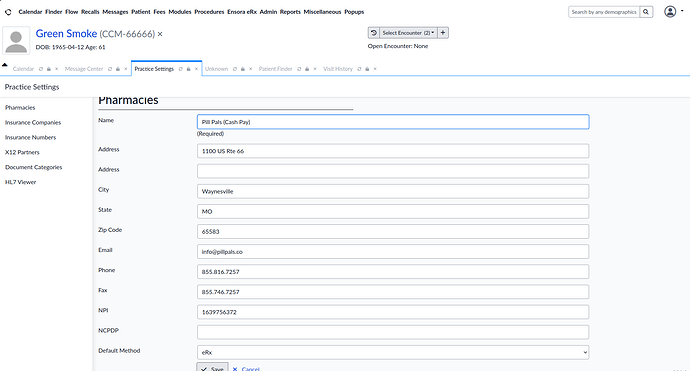690x371 pixels.
Task: Focus the demographics search box
Action: click(604, 12)
